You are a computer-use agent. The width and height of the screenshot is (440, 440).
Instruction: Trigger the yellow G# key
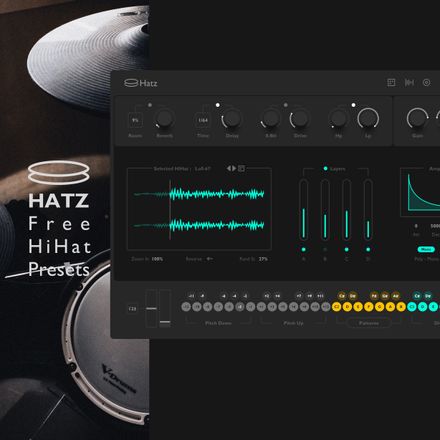click(385, 296)
